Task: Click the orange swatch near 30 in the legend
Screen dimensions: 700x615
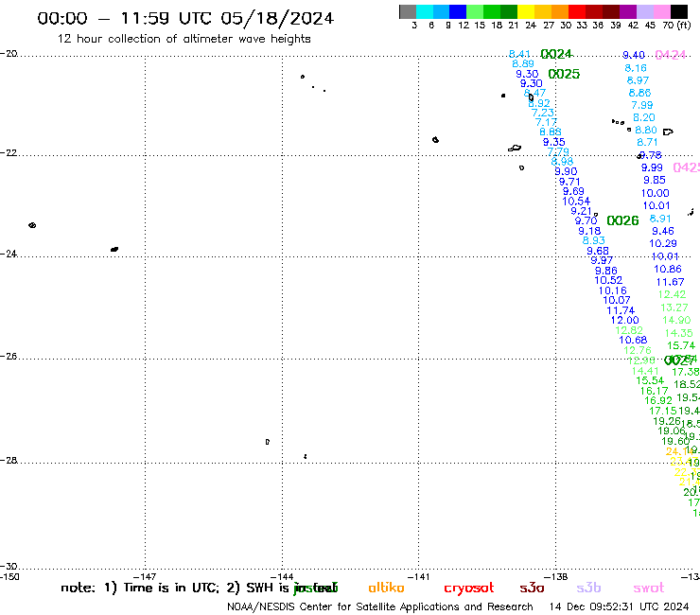Action: click(x=560, y=11)
